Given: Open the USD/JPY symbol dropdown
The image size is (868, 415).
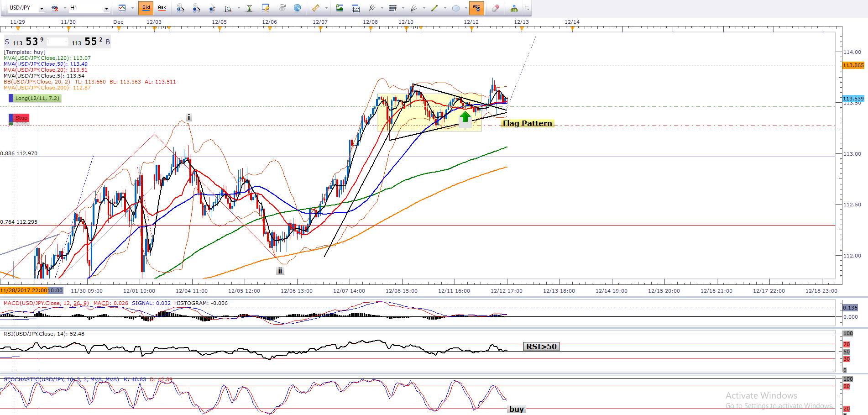Looking at the screenshot, I should (x=42, y=8).
